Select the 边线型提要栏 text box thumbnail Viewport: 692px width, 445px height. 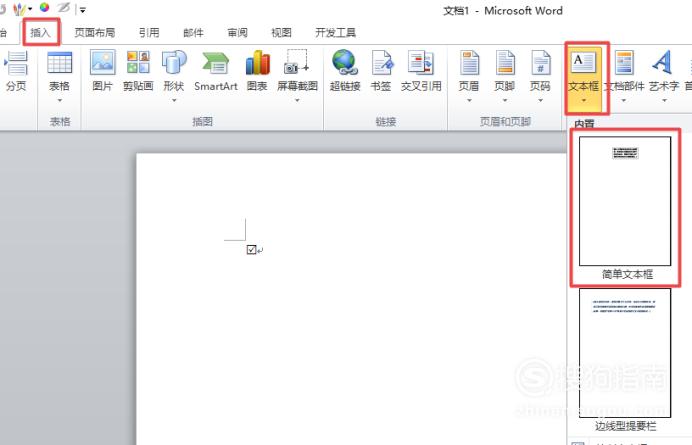pyautogui.click(x=625, y=353)
